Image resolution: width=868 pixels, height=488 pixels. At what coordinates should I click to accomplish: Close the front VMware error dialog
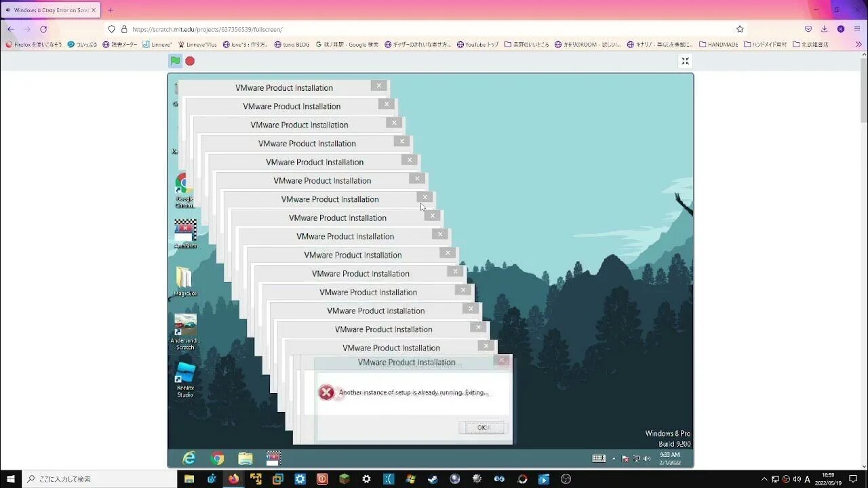point(503,361)
